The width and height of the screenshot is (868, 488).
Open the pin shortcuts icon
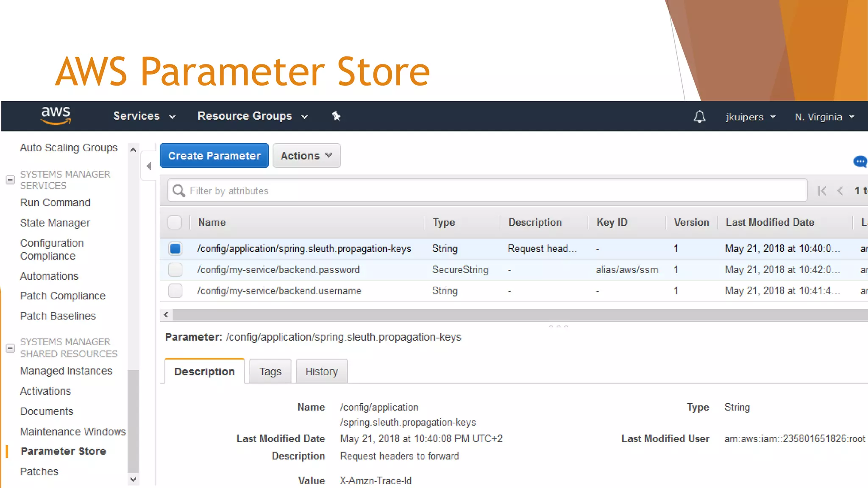(x=336, y=116)
